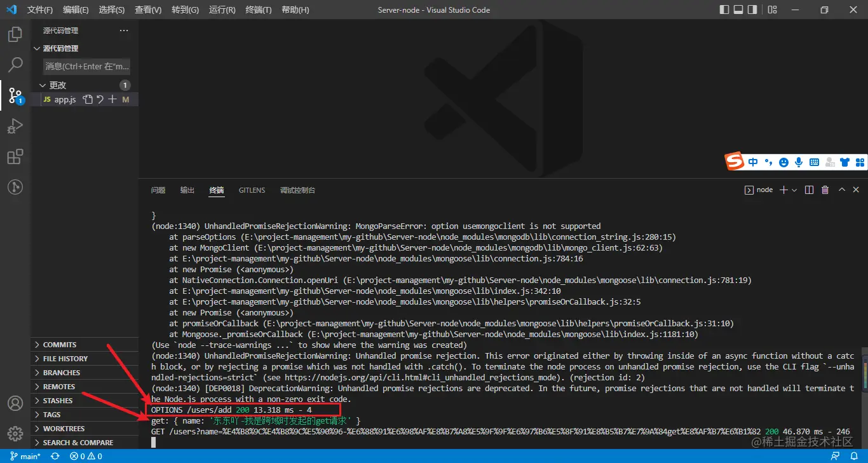Image resolution: width=868 pixels, height=463 pixels.
Task: Select the app.js changed file
Action: coord(85,99)
